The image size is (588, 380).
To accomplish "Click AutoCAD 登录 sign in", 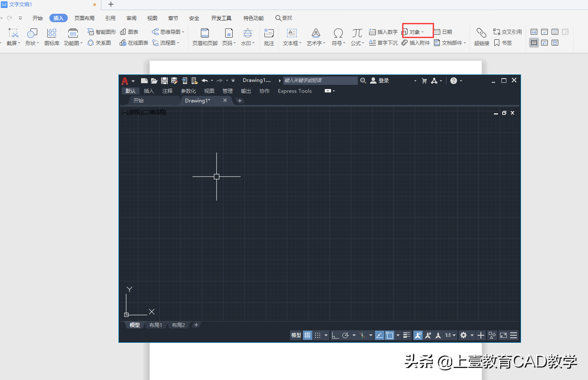I will (x=380, y=81).
